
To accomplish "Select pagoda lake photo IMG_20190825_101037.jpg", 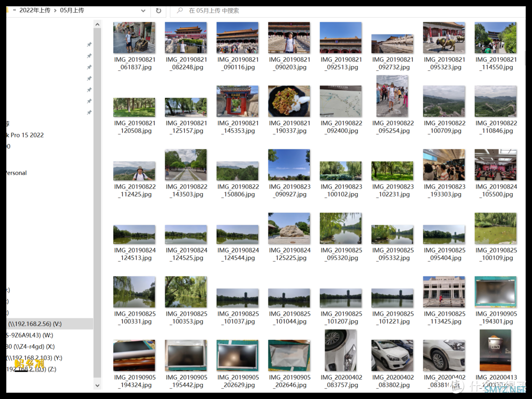I will (x=237, y=298).
